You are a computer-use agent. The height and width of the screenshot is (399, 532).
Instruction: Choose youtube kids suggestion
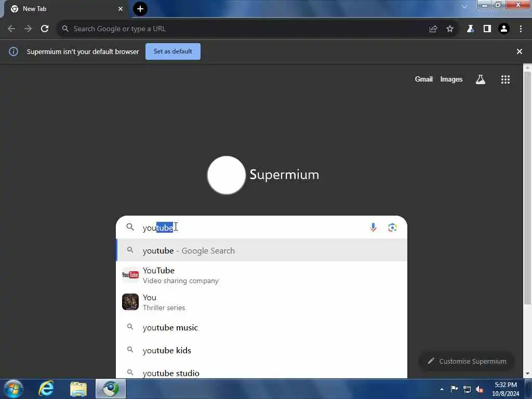[262, 350]
